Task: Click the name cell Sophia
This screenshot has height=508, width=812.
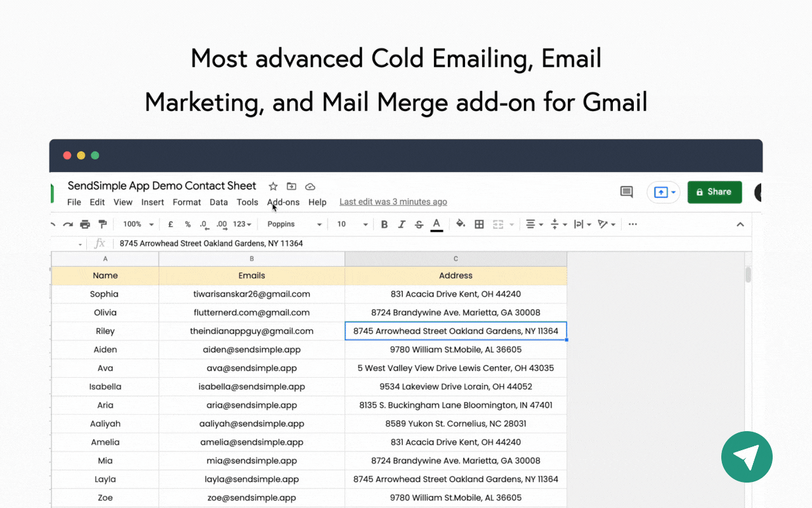Action: click(x=105, y=294)
